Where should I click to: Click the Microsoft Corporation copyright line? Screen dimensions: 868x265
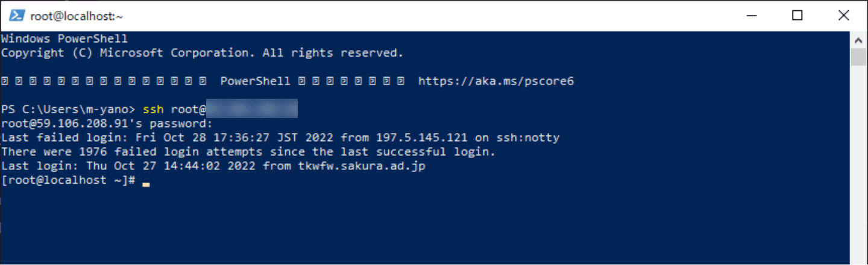[202, 53]
